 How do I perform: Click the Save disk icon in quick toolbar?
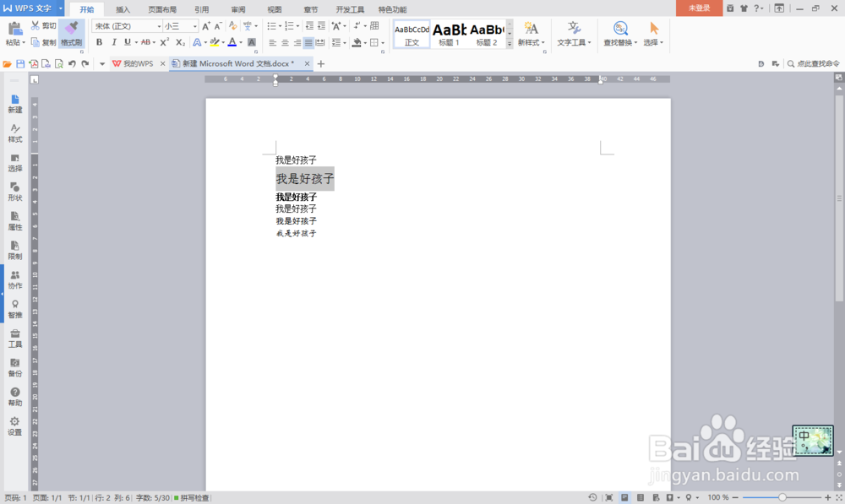coord(20,63)
